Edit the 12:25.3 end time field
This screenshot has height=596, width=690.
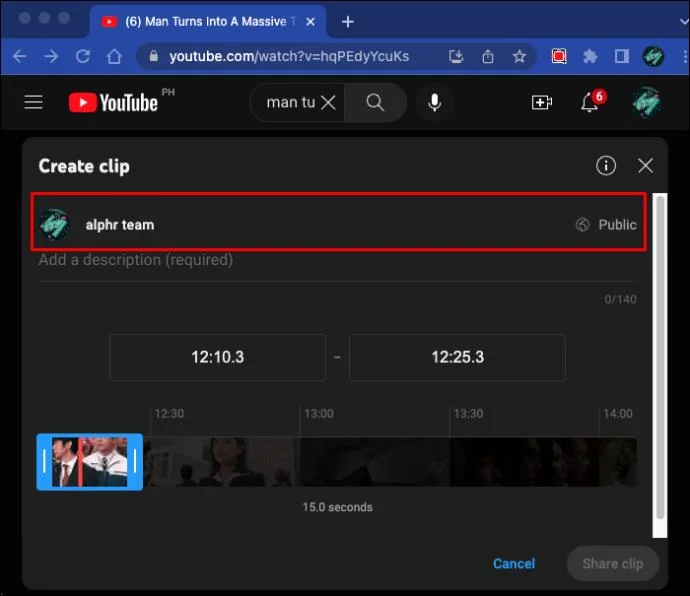pos(457,357)
